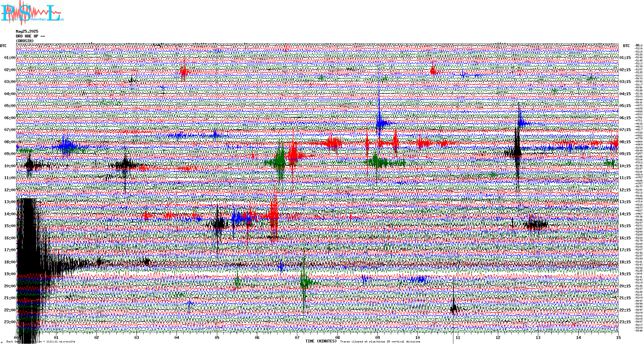Click the PSL seismology lab logo
The height and width of the screenshot is (346, 644).
click(x=32, y=13)
